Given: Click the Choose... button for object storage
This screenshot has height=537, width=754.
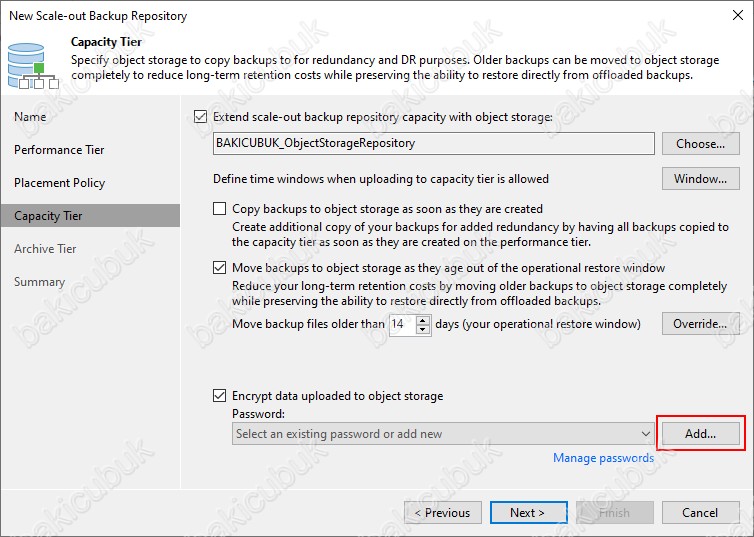Looking at the screenshot, I should (x=701, y=144).
